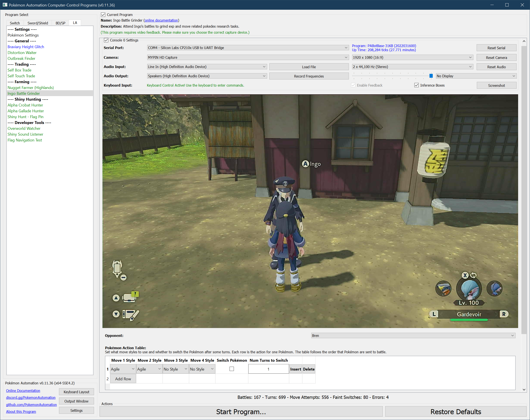Uncheck the Current Program checkbox
Image resolution: width=530 pixels, height=420 pixels.
click(103, 15)
